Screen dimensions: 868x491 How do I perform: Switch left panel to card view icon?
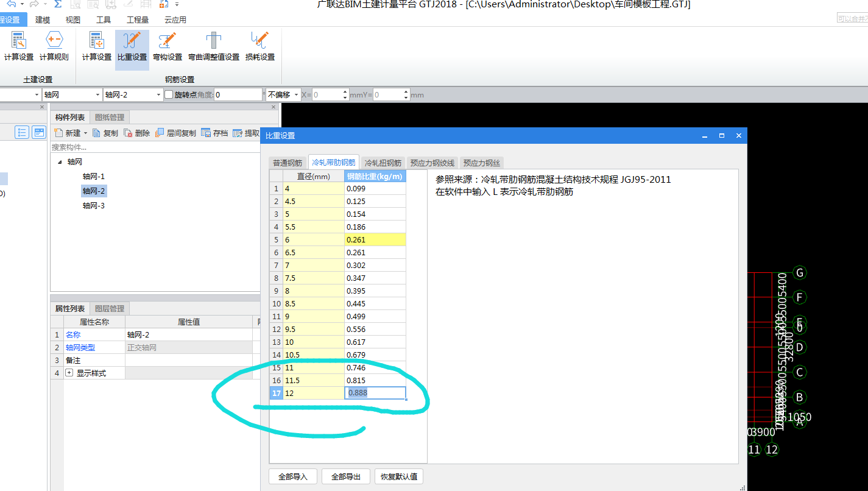click(x=39, y=132)
